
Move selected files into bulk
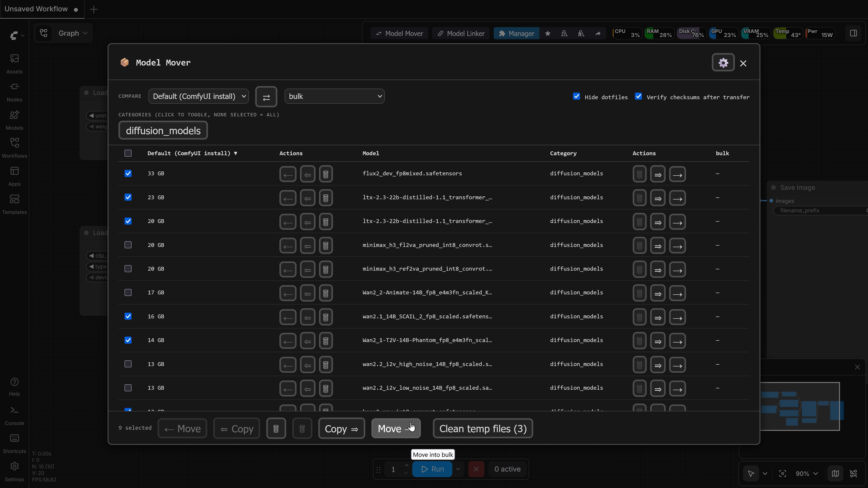coord(396,428)
